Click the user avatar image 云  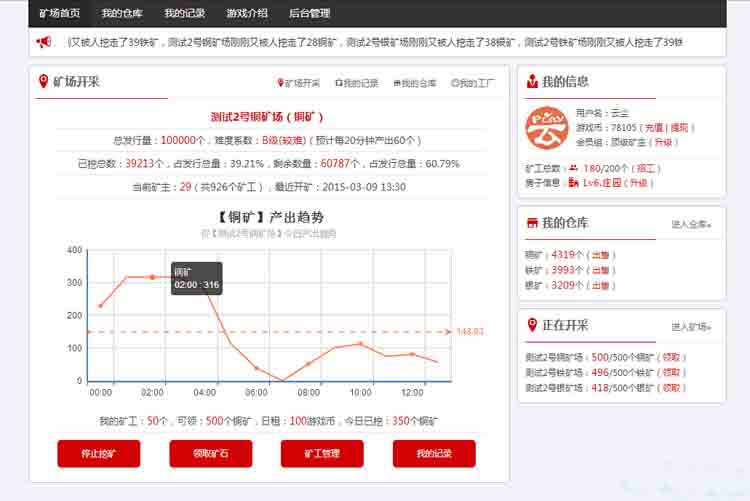click(x=545, y=127)
